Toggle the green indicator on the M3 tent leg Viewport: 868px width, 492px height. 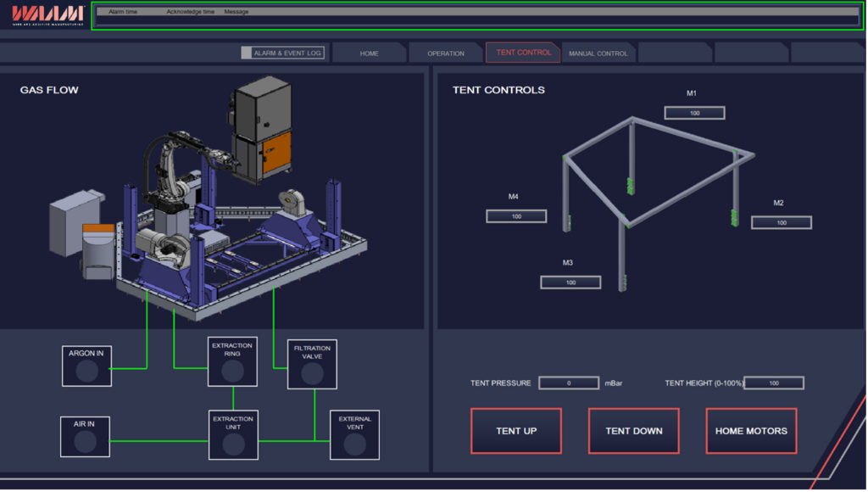(x=625, y=281)
